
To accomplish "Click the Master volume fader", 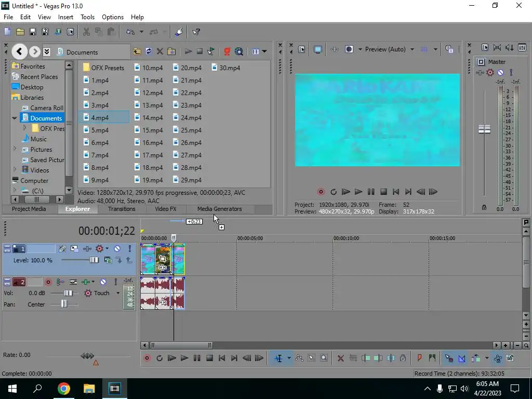I will pos(484,129).
